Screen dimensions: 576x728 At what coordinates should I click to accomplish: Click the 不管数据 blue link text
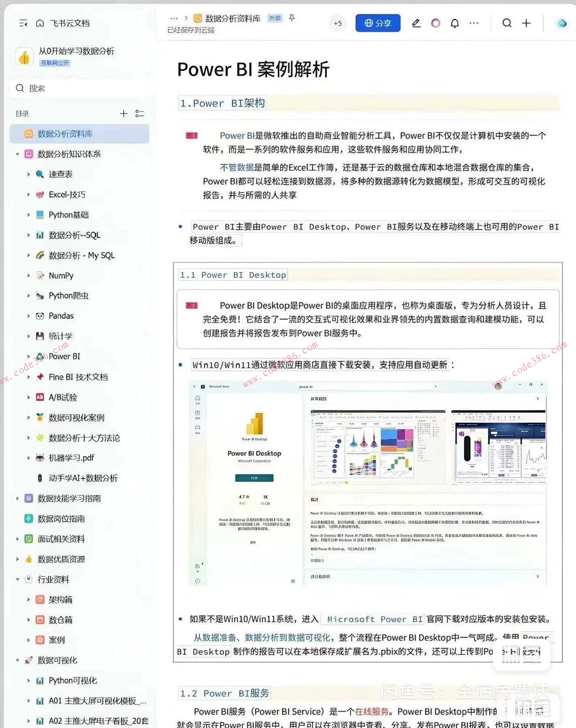click(x=237, y=167)
